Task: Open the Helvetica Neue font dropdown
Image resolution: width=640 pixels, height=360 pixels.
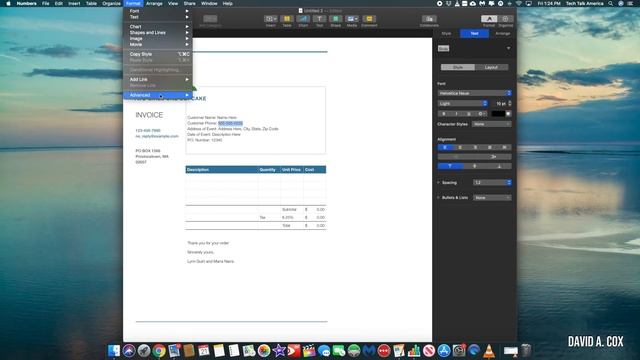Action: [474, 93]
